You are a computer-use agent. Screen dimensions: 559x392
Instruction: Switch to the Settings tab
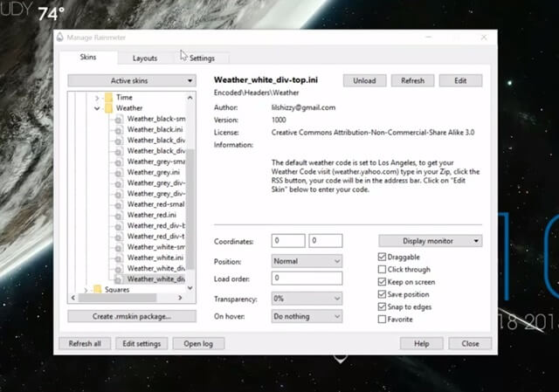pos(202,58)
